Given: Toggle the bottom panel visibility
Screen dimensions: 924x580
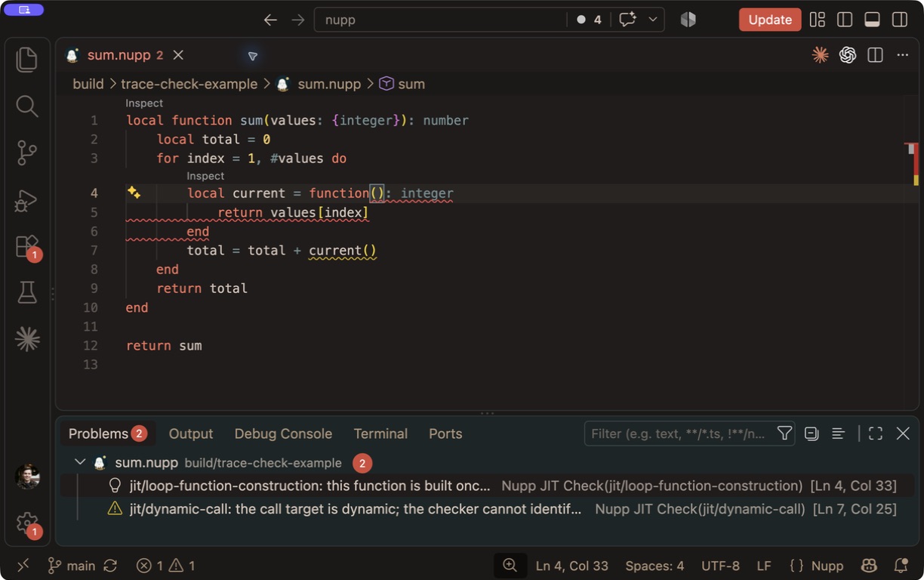Looking at the screenshot, I should click(x=872, y=20).
